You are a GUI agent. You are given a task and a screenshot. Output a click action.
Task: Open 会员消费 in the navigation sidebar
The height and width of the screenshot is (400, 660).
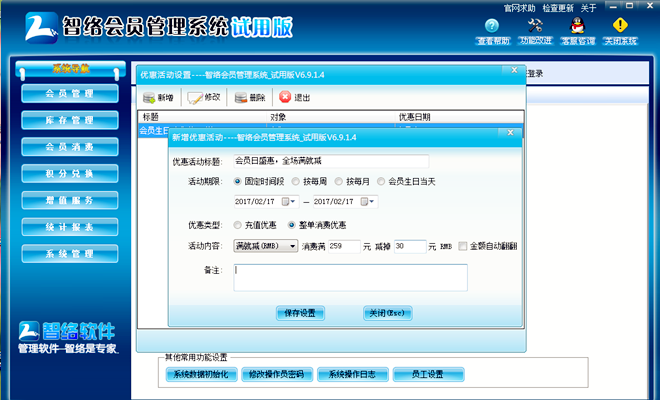coord(70,147)
